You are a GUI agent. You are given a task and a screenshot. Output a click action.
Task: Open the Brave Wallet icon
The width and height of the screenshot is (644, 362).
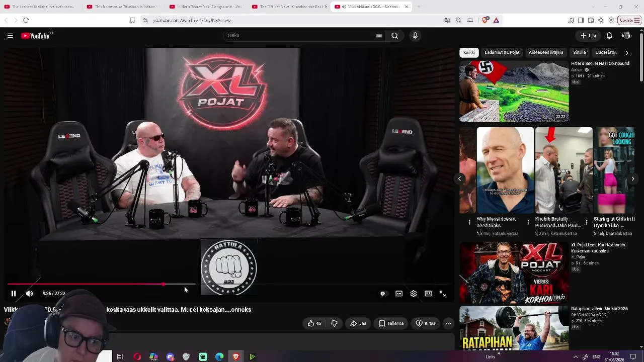[591, 20]
